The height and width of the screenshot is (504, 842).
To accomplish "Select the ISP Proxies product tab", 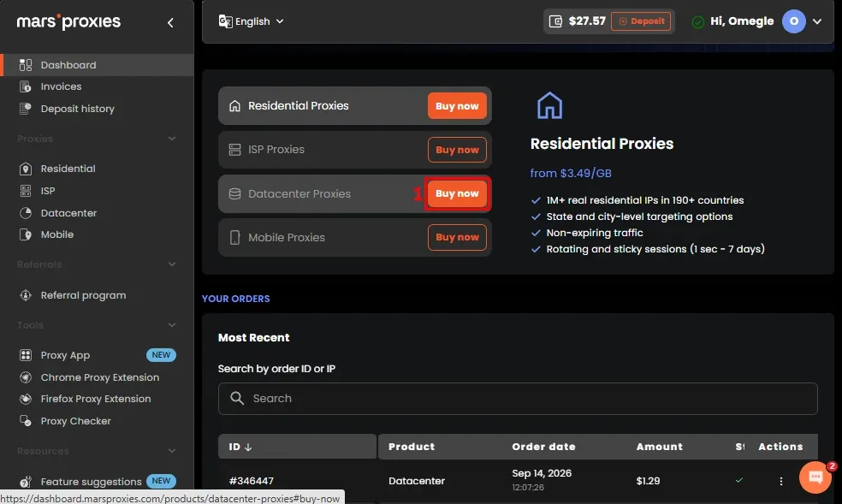I will click(355, 150).
